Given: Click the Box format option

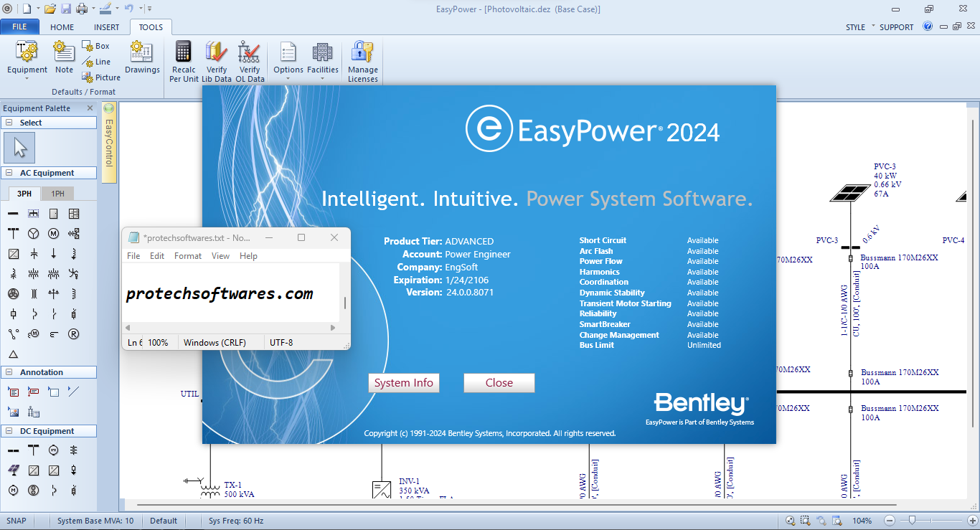Looking at the screenshot, I should 96,46.
